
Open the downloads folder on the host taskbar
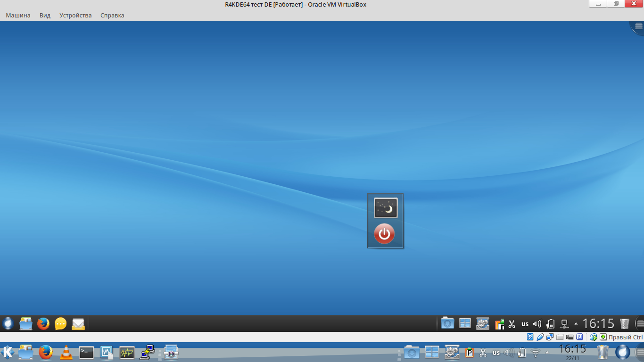[412, 352]
